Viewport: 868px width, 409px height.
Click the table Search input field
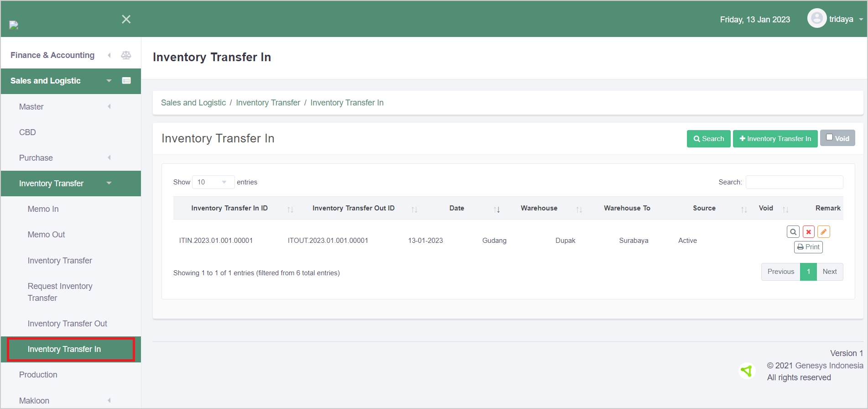click(794, 182)
